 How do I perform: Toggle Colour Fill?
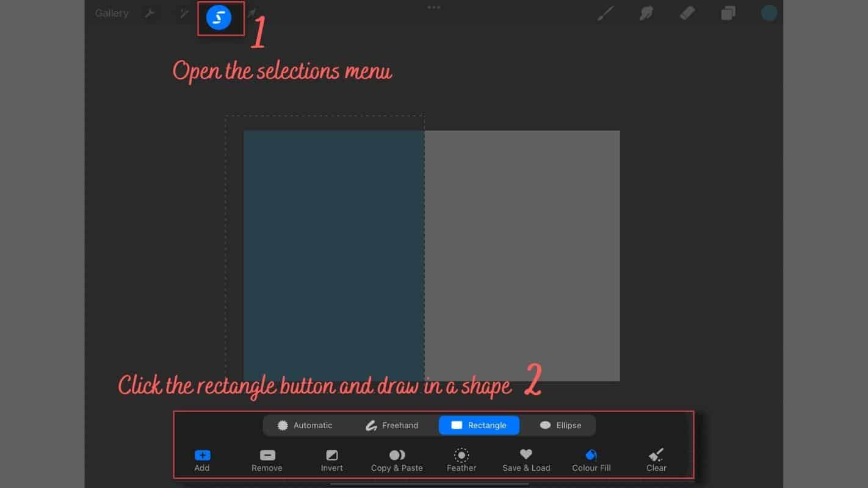click(x=591, y=461)
